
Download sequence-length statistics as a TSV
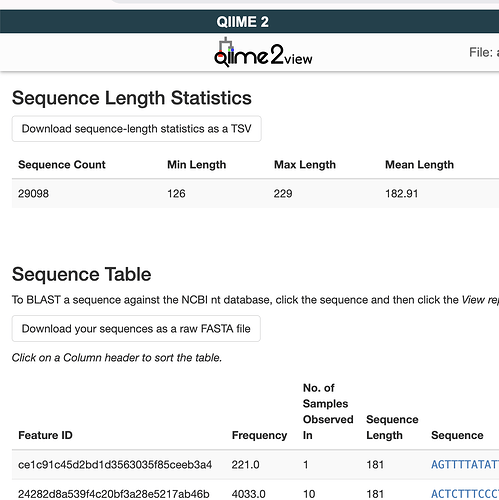(137, 129)
